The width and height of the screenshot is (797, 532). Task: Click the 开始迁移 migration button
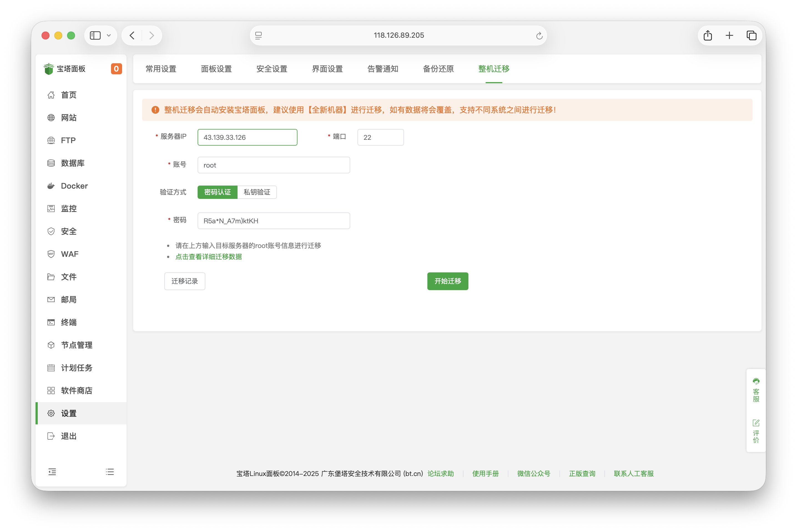(x=447, y=281)
